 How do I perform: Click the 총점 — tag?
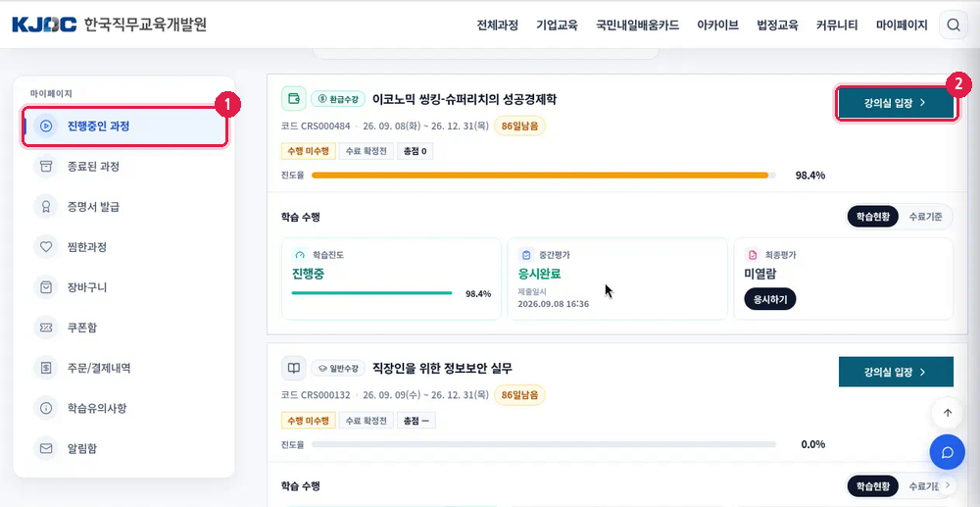coord(416,420)
